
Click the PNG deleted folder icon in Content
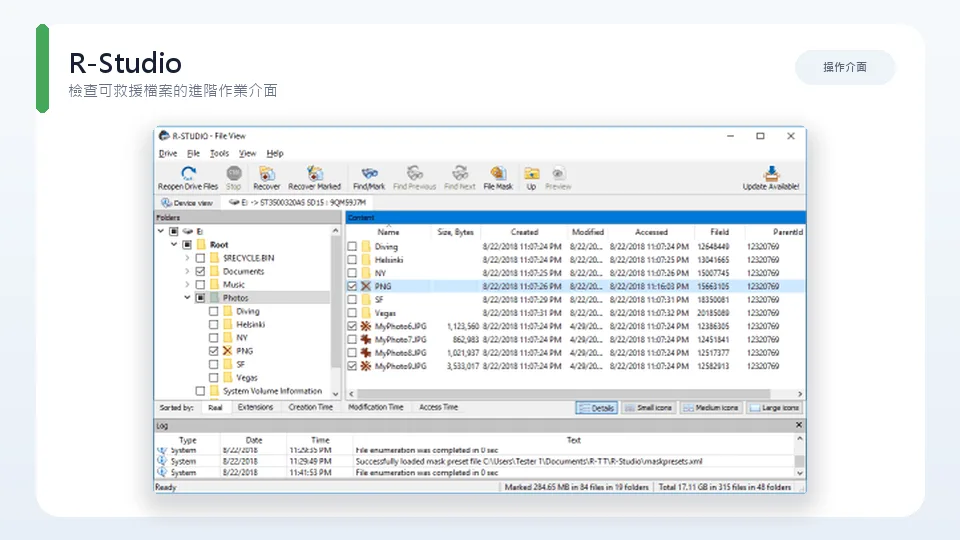click(366, 286)
